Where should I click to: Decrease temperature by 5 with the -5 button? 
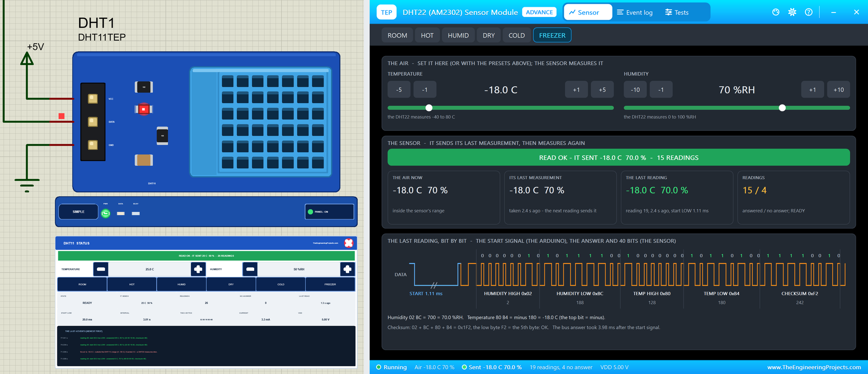[x=399, y=90]
